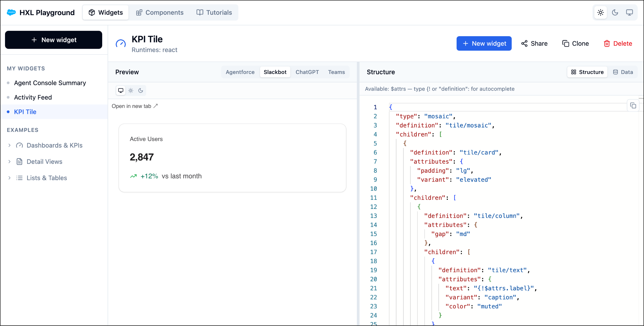
Task: Click the arrow icon beside Open in new tab
Action: click(155, 106)
